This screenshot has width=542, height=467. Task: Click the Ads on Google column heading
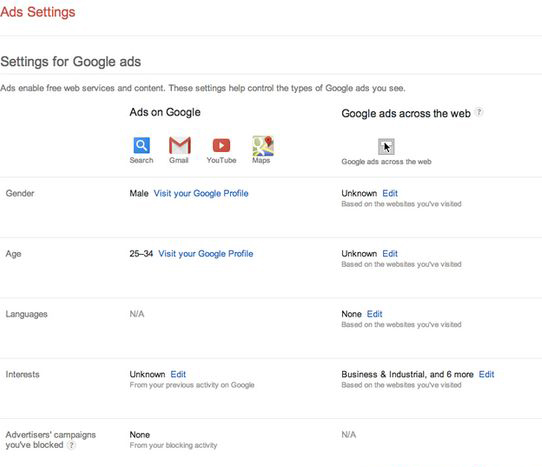pos(165,112)
